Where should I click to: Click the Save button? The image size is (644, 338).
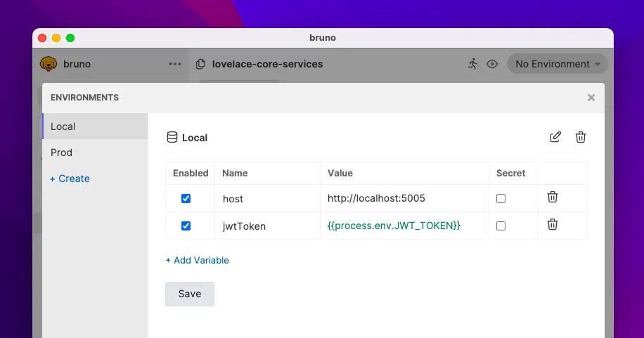click(x=190, y=294)
